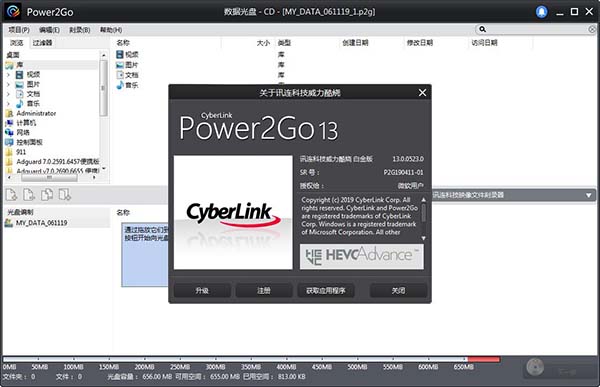Screen dimensions: 600x387
Task: Sort file list by 访问日期 column
Action: click(x=484, y=43)
